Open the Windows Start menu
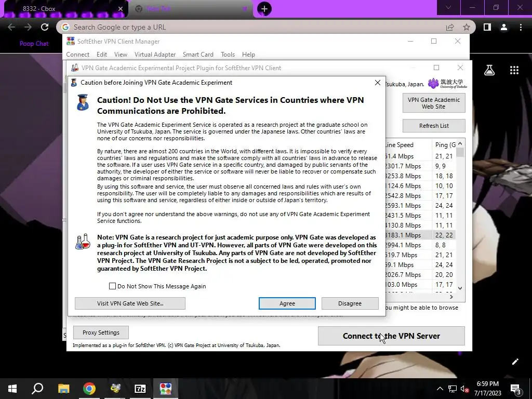The width and height of the screenshot is (532, 399). coord(12,389)
